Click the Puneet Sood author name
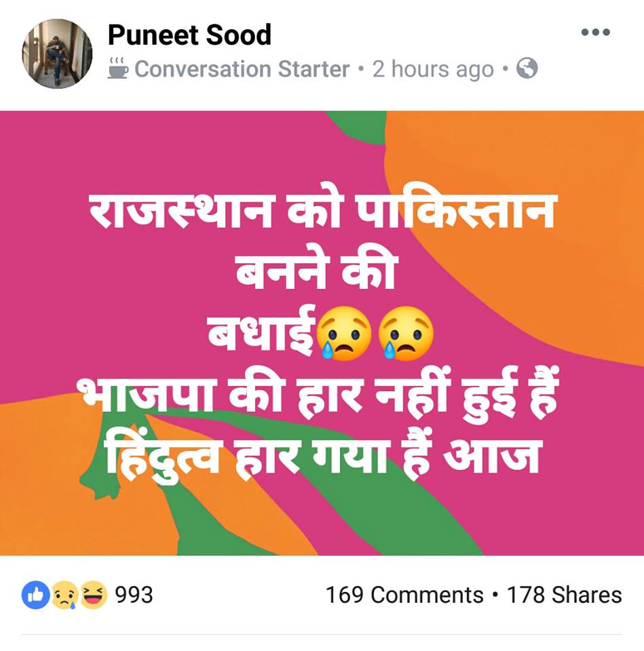Screen dimensions: 644x651 189,35
